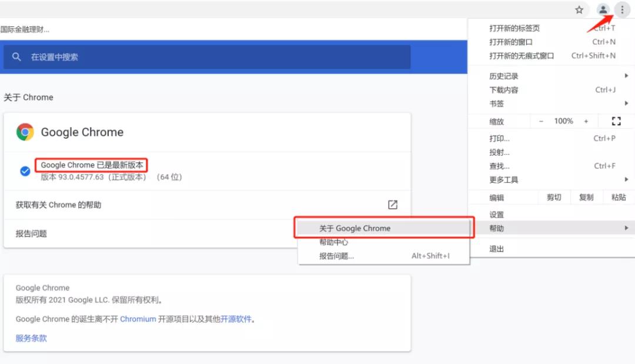
Task: Open Chrome help external link icon
Action: click(x=392, y=205)
